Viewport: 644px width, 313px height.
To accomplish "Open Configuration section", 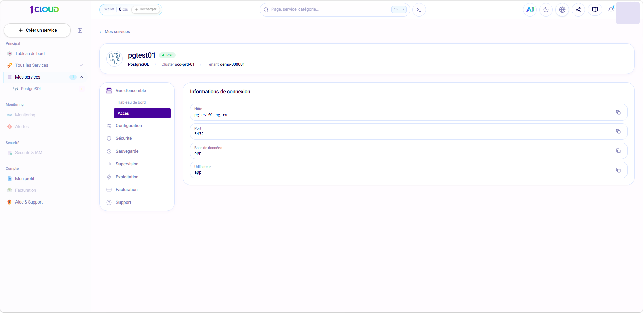I will [129, 126].
